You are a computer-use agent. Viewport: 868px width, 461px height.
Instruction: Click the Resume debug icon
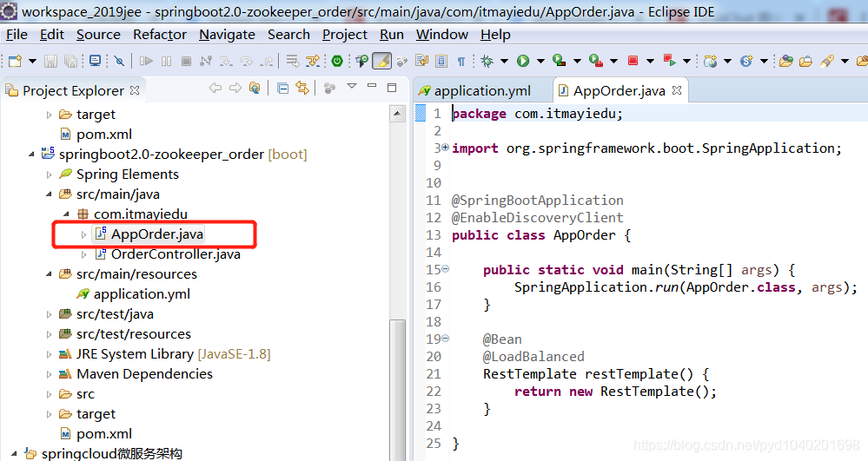(x=146, y=61)
